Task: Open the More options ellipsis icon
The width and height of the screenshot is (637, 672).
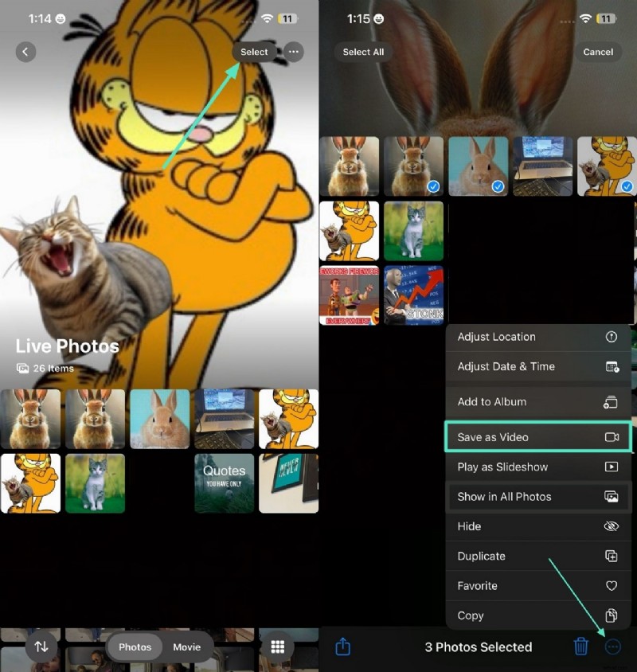Action: [613, 647]
